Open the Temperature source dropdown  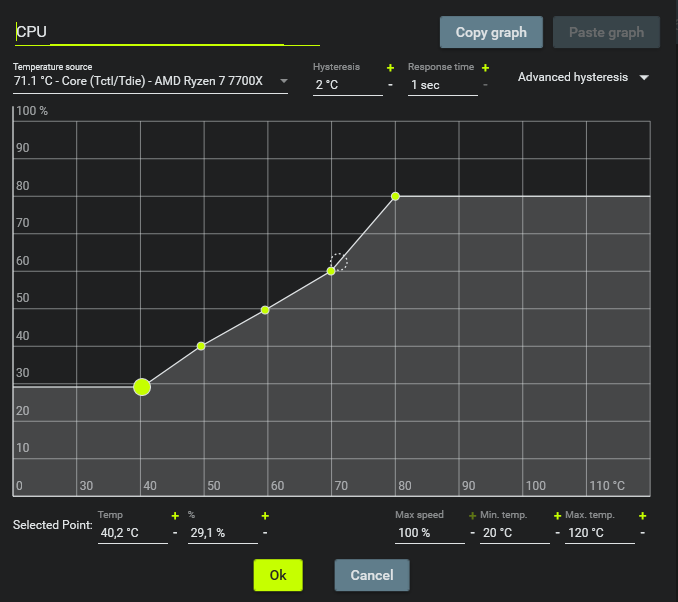point(150,81)
